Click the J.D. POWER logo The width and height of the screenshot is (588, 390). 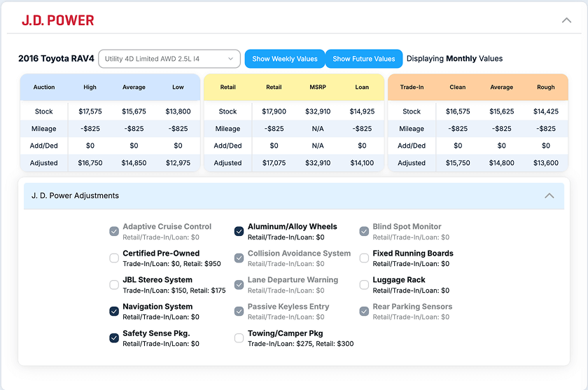click(x=57, y=20)
